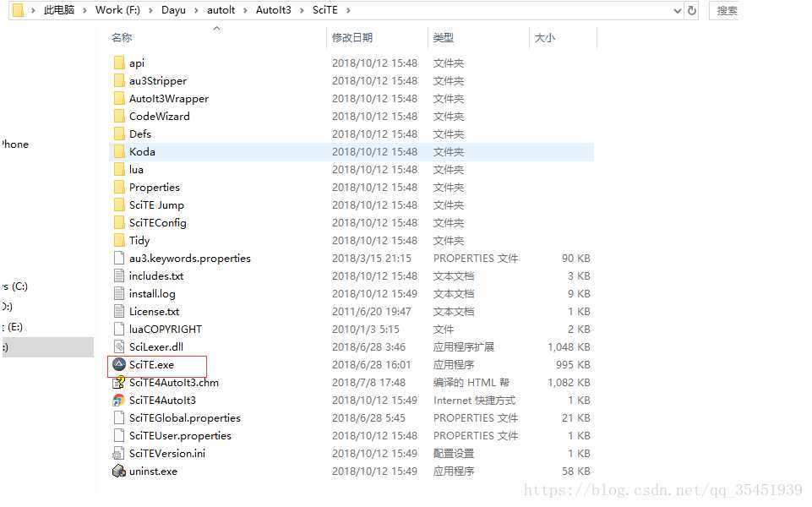
Task: Click the Tidy folder icon
Action: [x=119, y=240]
